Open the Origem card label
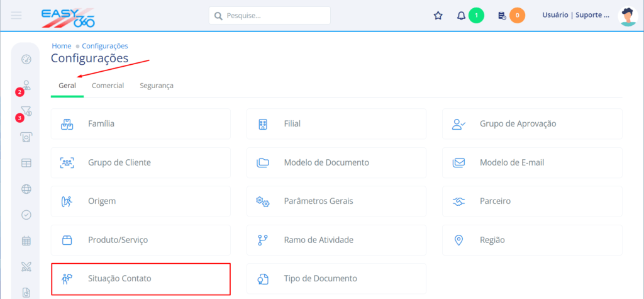644x299 pixels. (x=102, y=201)
